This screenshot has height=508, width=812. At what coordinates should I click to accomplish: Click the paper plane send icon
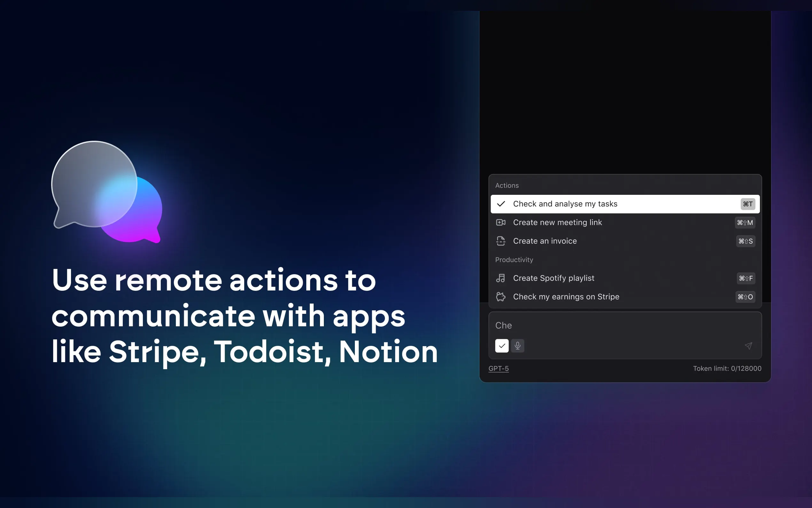pos(749,346)
